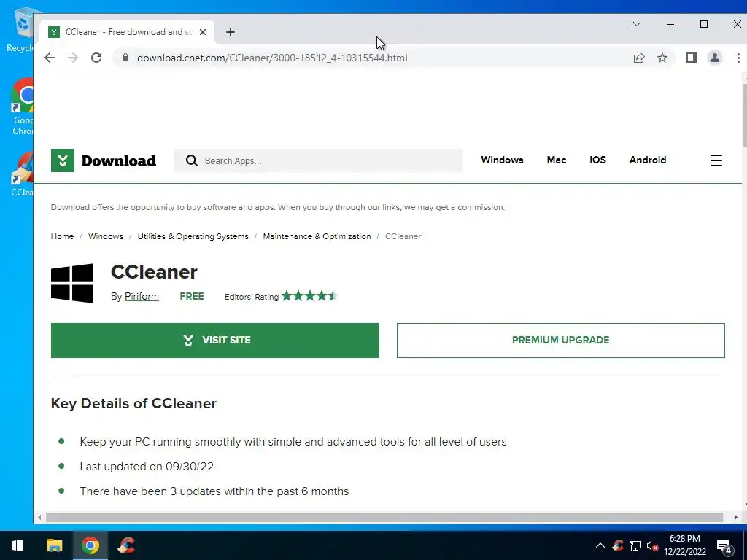
Task: Click the CCleaner system tray icon
Action: coord(618,545)
